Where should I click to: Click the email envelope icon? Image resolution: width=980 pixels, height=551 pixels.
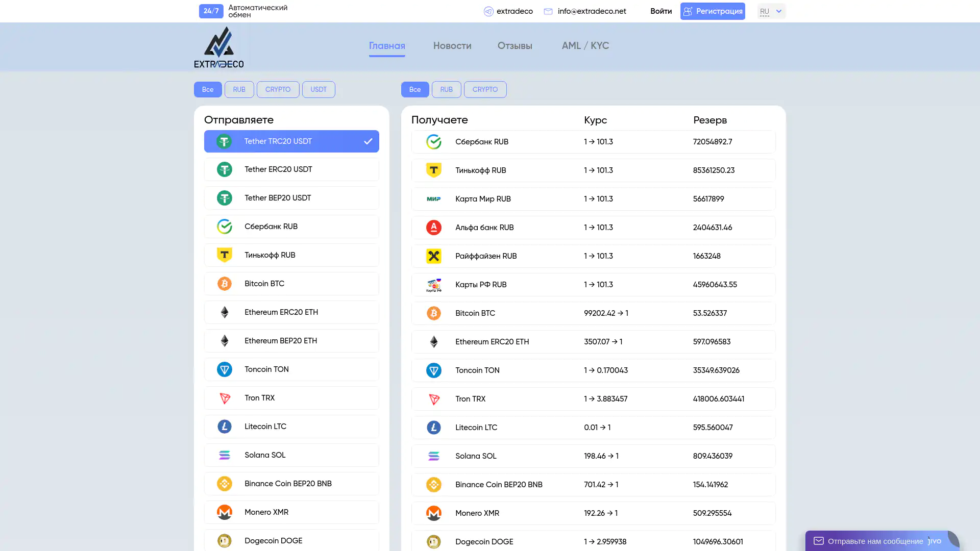(548, 11)
